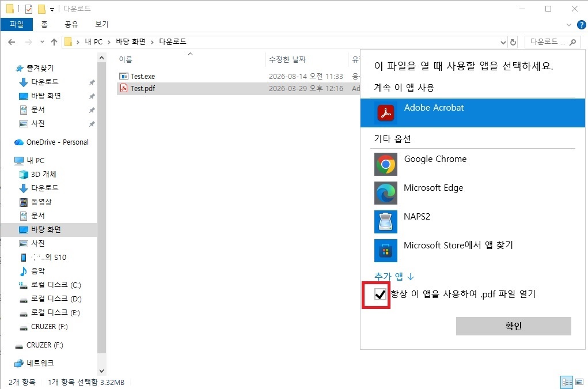588x389 pixels.
Task: Confirm with the 확인 button
Action: [513, 326]
